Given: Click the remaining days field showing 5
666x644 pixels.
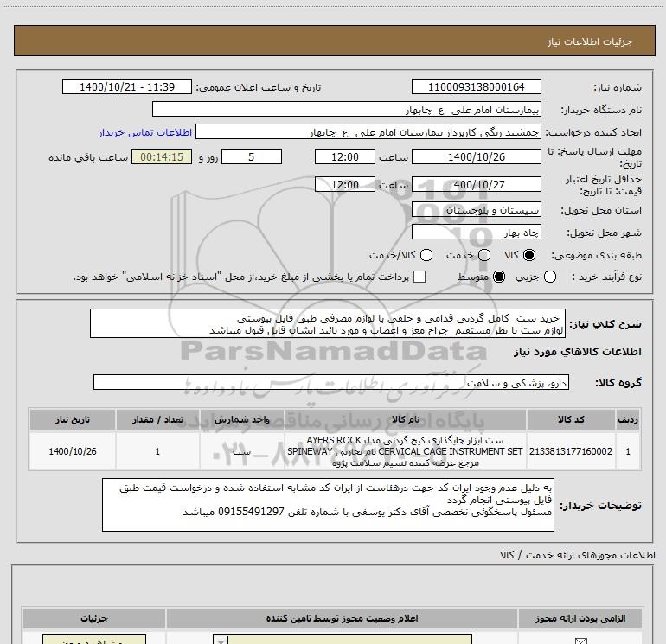Looking at the screenshot, I should point(252,156).
